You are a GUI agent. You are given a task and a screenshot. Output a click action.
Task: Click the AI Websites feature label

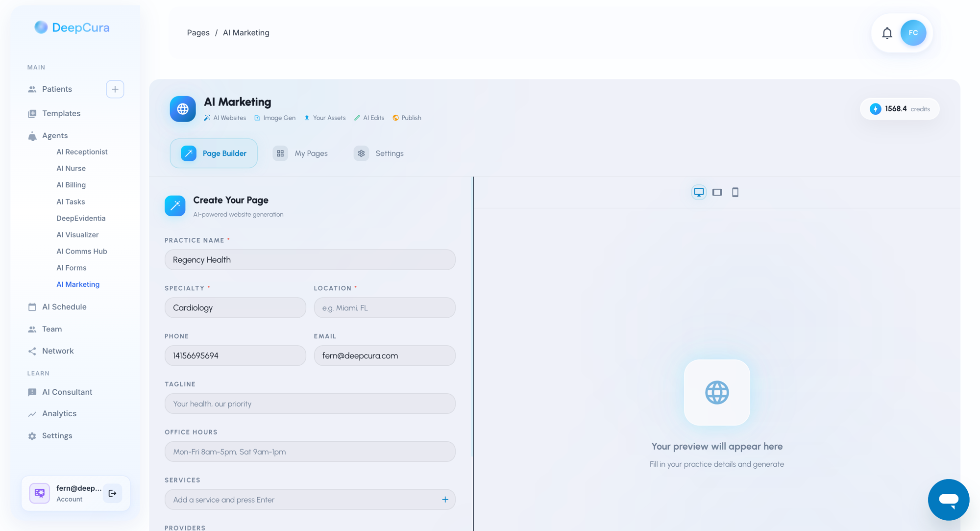tap(225, 118)
